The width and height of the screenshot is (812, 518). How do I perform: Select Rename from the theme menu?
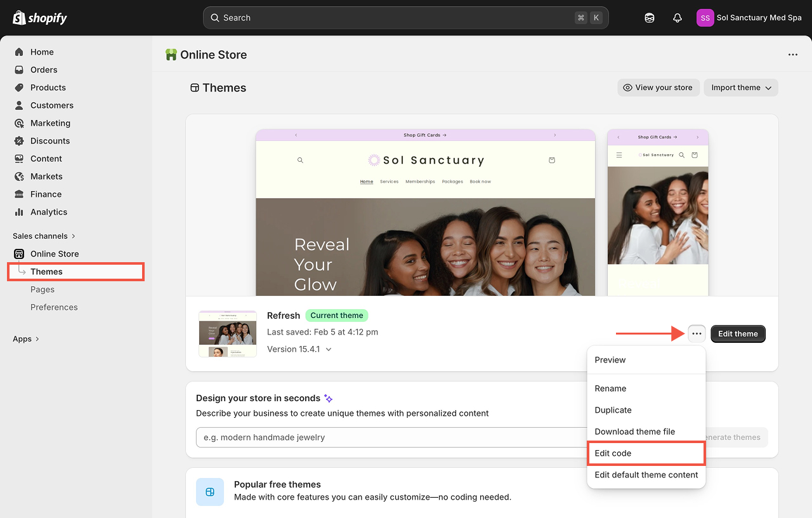646,388
